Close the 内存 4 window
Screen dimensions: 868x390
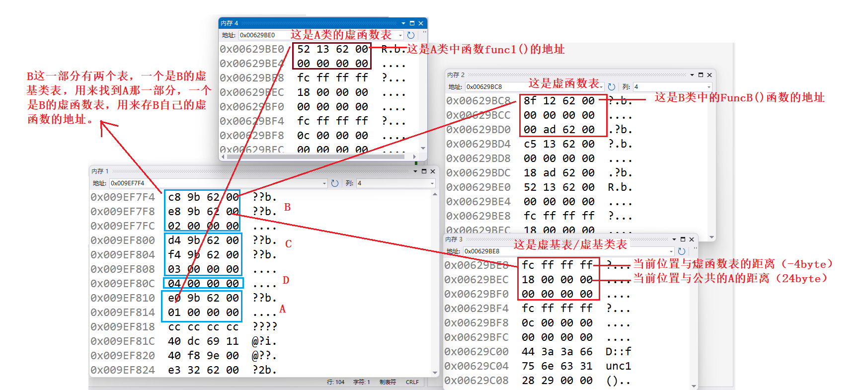(x=421, y=23)
